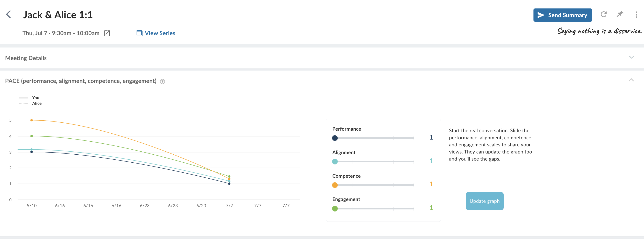Open meeting in calendar via external link icon
Image resolution: width=644 pixels, height=243 pixels.
(107, 33)
